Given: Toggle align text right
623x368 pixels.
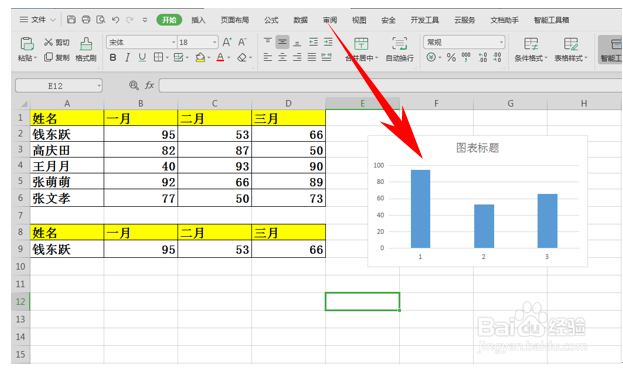Looking at the screenshot, I should [x=297, y=58].
